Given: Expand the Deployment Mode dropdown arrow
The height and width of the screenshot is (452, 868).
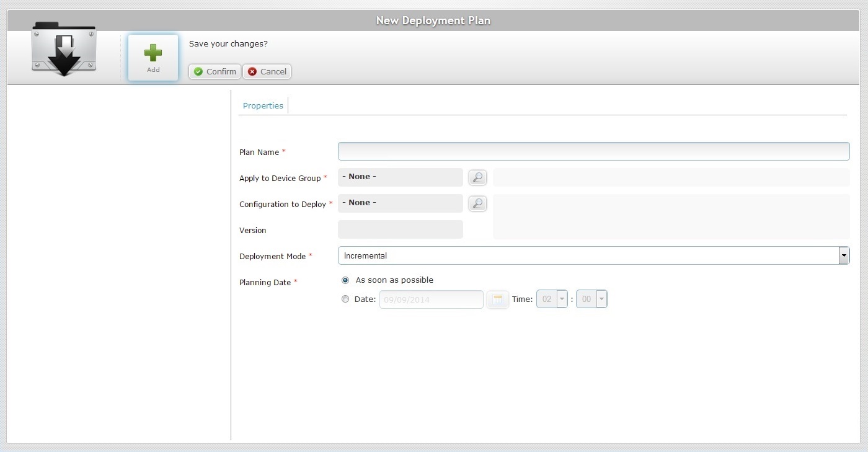Looking at the screenshot, I should pos(844,255).
